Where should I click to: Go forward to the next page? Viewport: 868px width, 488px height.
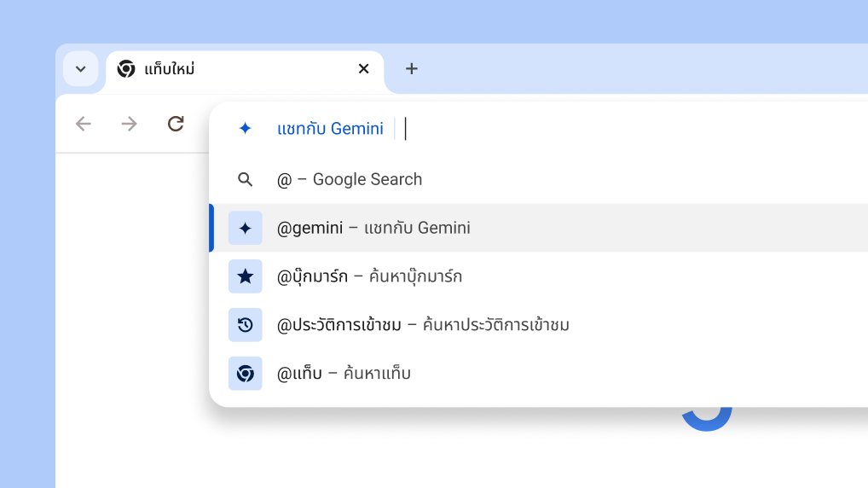(x=129, y=124)
